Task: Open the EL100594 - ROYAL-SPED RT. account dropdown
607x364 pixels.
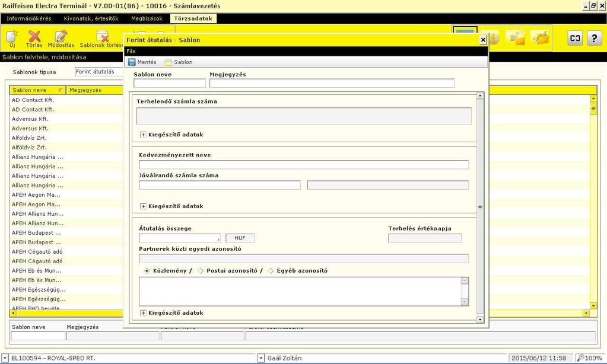Action: pos(5,358)
